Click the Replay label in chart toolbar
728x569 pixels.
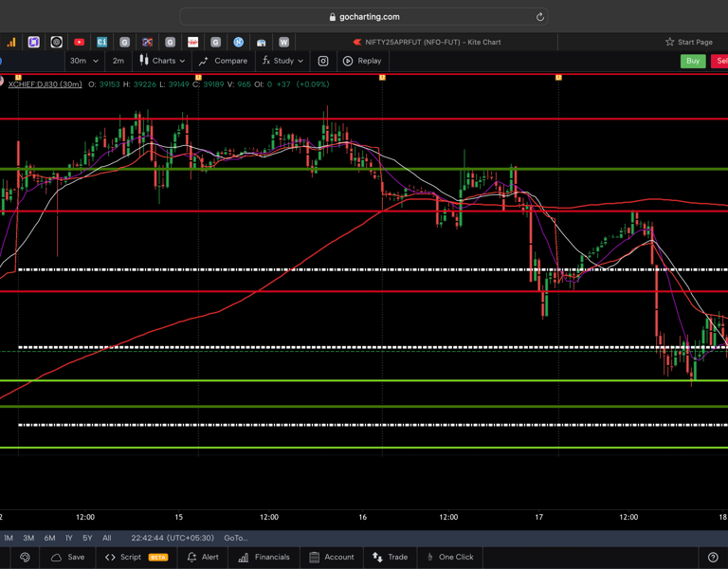[x=370, y=61]
